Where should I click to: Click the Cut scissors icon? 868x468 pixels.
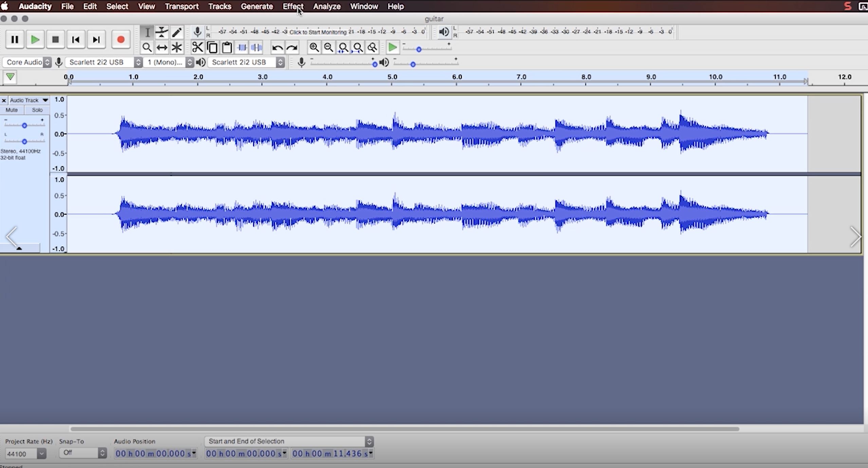(x=197, y=47)
